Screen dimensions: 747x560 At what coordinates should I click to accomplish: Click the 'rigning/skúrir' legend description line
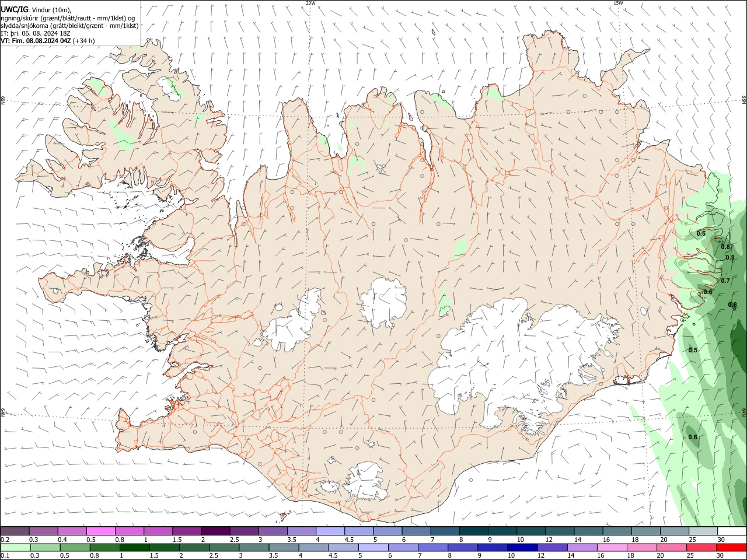click(x=68, y=17)
